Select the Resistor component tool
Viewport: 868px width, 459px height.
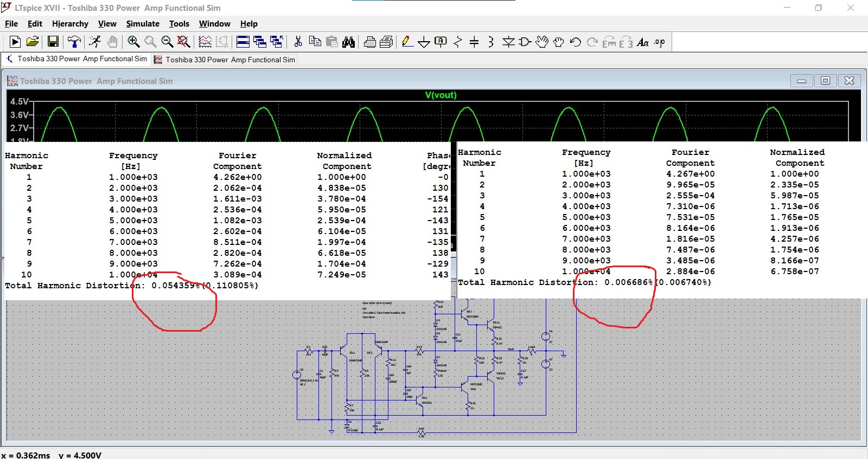458,42
